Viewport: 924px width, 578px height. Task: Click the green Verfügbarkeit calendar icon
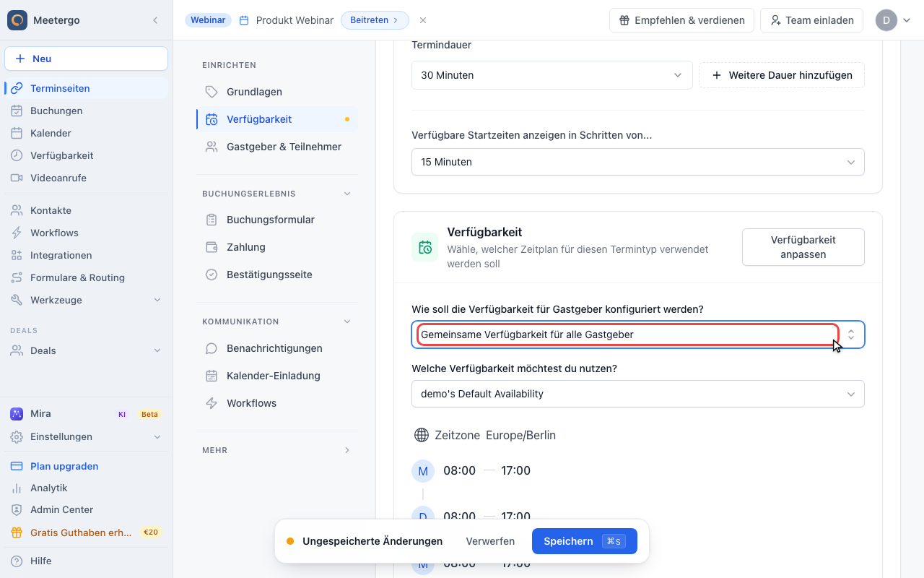(425, 247)
